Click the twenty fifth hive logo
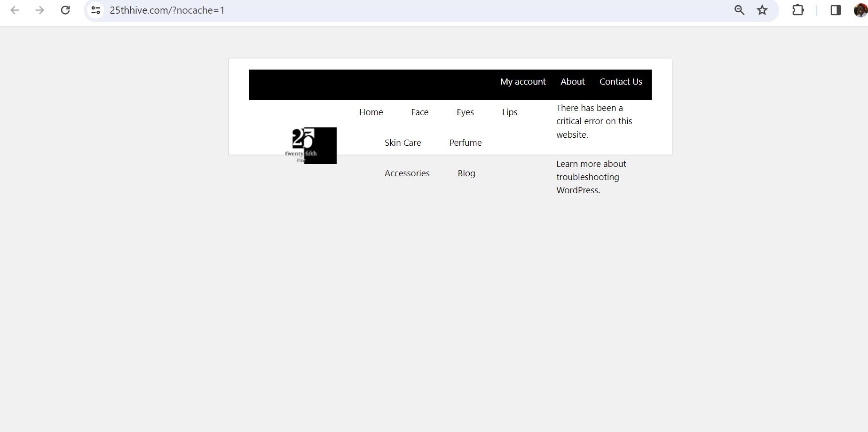Viewport: 868px width, 432px height. pyautogui.click(x=311, y=146)
